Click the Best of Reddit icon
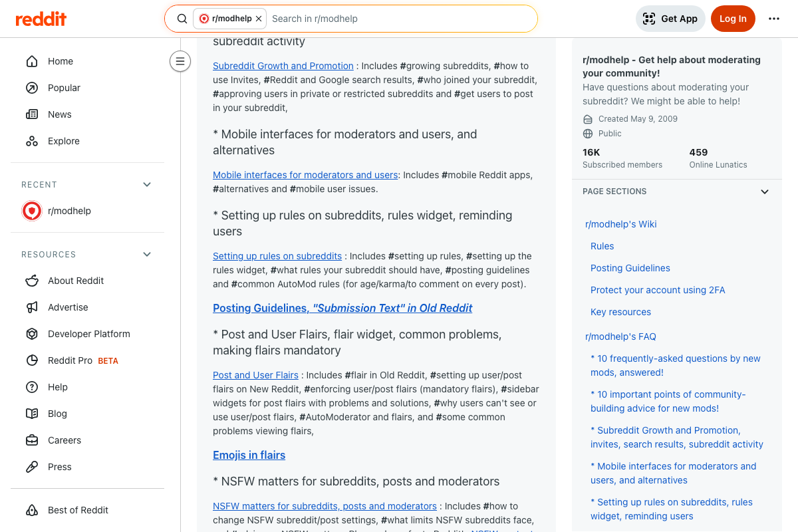Screen dimensions: 798x532 coord(32,510)
